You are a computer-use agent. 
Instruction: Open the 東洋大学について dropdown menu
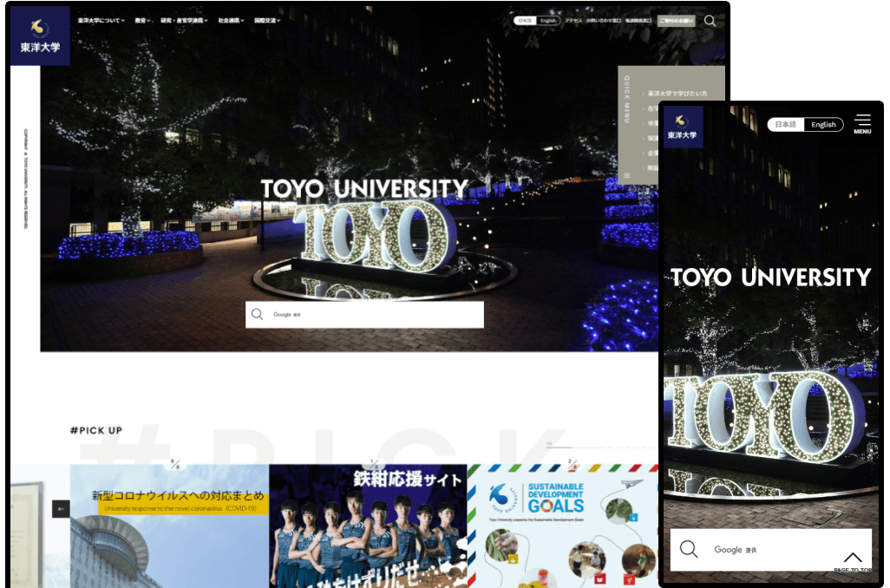coord(101,21)
